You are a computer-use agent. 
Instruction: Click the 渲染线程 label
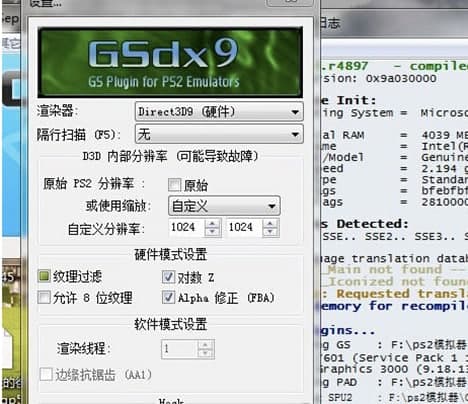coord(83,349)
